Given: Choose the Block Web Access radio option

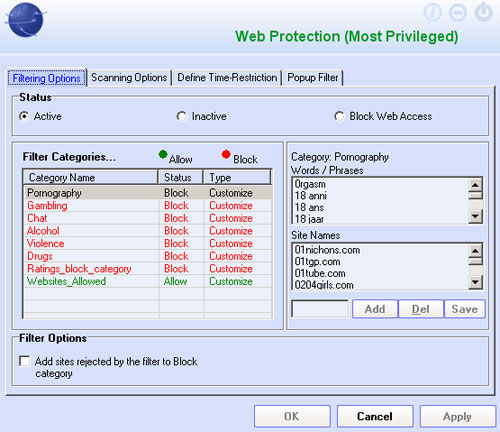Looking at the screenshot, I should click(339, 116).
